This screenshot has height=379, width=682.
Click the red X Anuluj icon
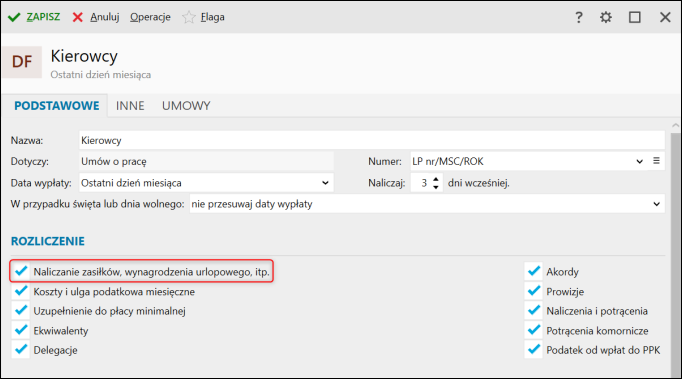click(x=77, y=17)
